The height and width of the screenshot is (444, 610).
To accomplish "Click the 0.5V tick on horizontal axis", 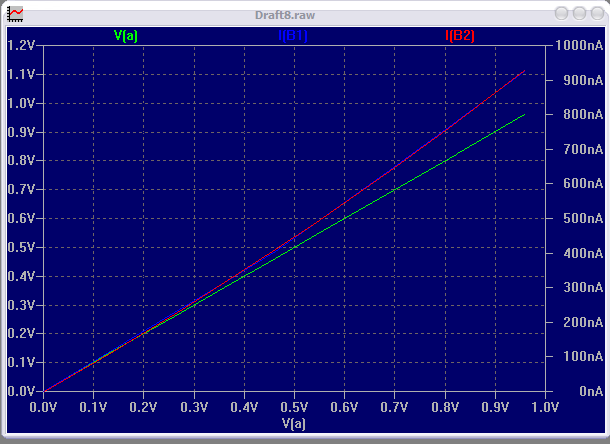I will coord(294,408).
